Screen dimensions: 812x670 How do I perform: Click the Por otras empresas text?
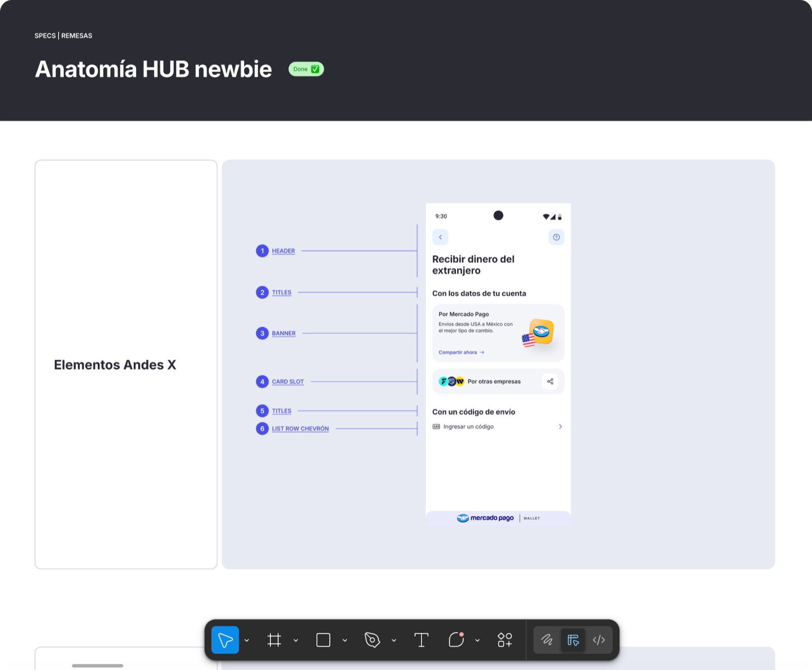pyautogui.click(x=494, y=382)
